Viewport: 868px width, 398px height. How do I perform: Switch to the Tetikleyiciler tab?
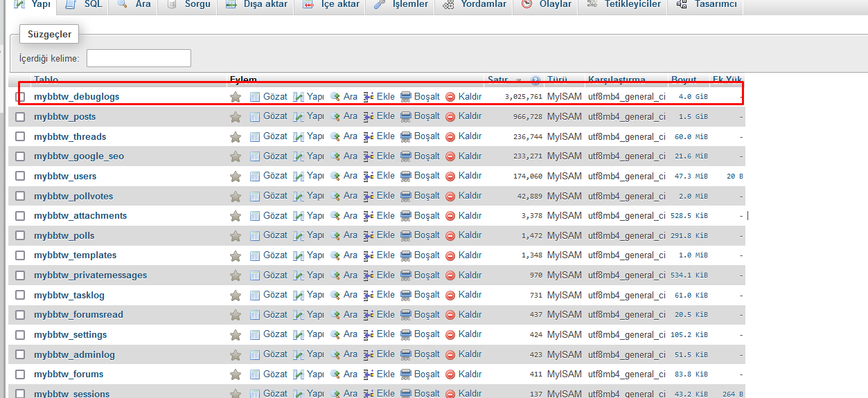tap(623, 5)
